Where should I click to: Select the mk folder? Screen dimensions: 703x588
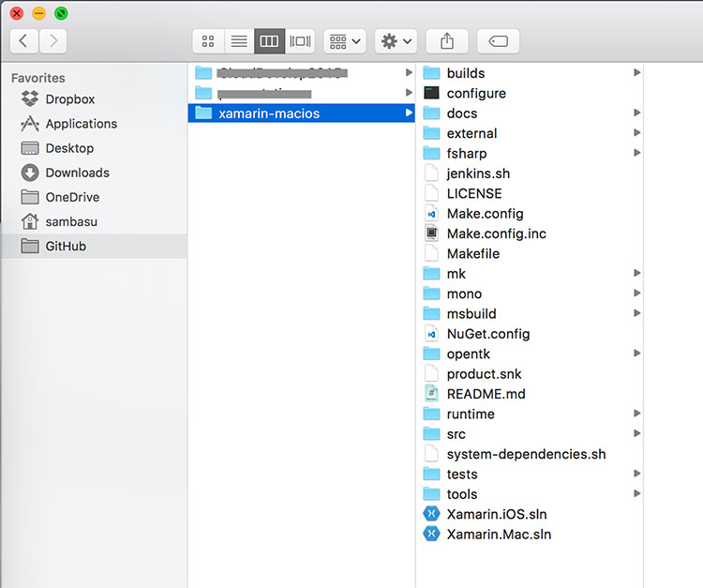point(530,274)
